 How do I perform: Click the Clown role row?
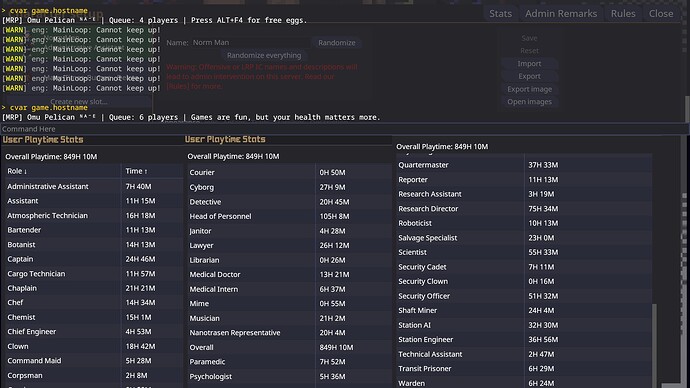[x=93, y=346]
